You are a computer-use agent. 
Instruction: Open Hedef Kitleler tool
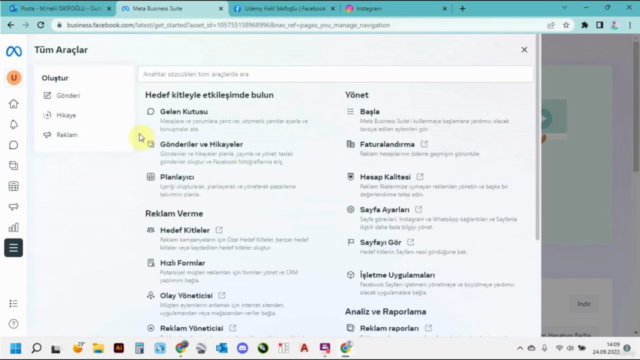point(184,230)
